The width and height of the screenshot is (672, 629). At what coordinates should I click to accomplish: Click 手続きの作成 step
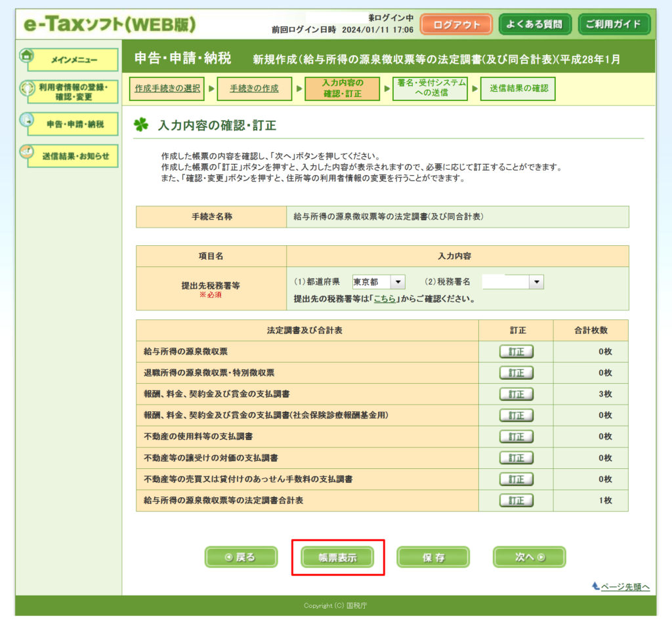click(x=253, y=89)
